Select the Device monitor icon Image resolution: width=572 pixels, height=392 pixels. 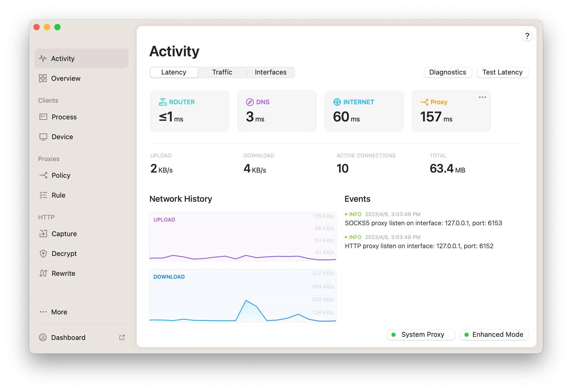[43, 137]
